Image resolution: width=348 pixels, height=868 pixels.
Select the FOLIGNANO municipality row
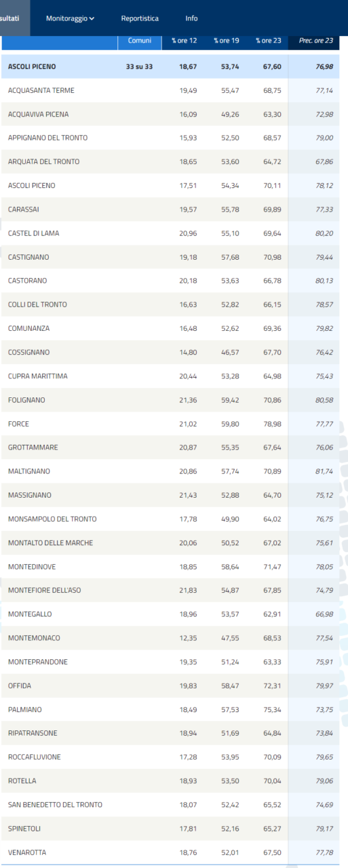170,400
